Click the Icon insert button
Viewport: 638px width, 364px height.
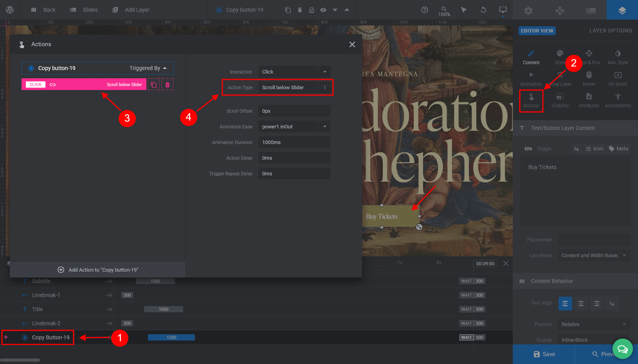[x=594, y=149]
